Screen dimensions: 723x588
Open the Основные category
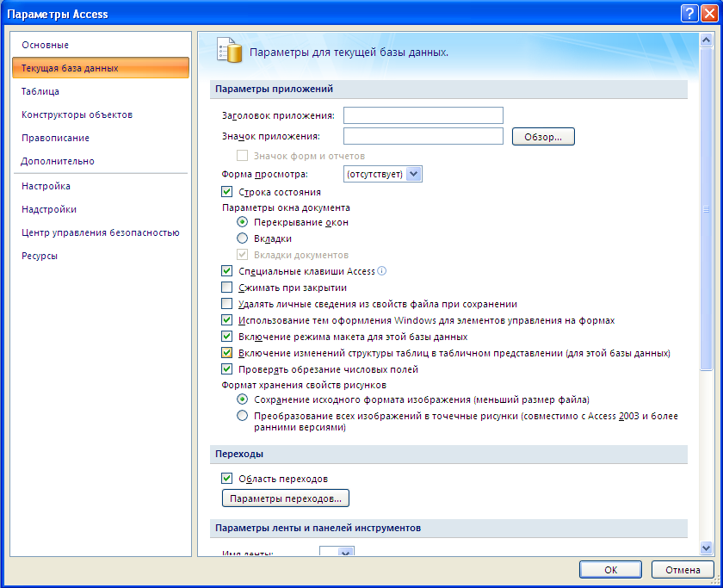45,45
